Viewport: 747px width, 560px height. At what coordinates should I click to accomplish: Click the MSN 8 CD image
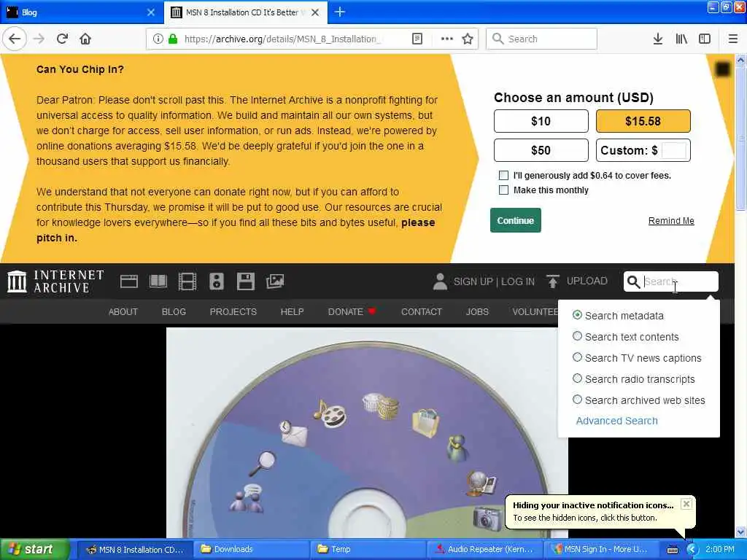coord(367,432)
